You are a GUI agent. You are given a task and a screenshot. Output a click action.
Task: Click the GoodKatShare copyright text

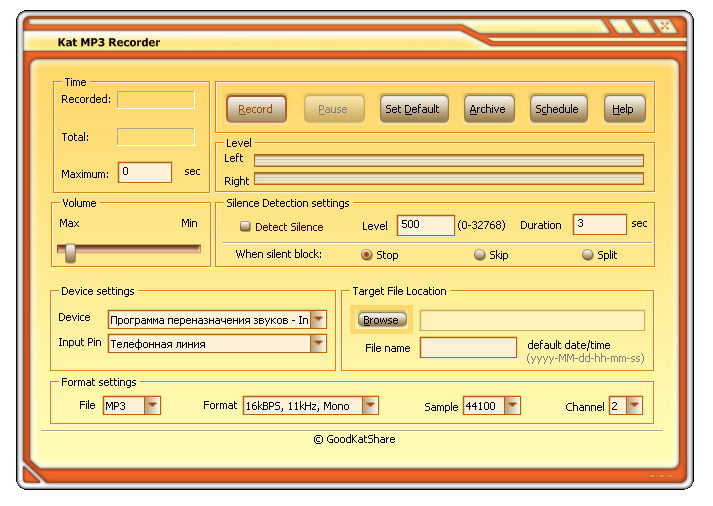[x=355, y=439]
